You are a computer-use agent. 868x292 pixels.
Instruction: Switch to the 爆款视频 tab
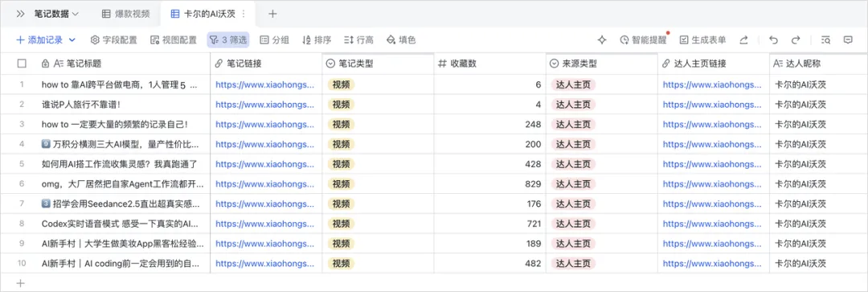[125, 14]
